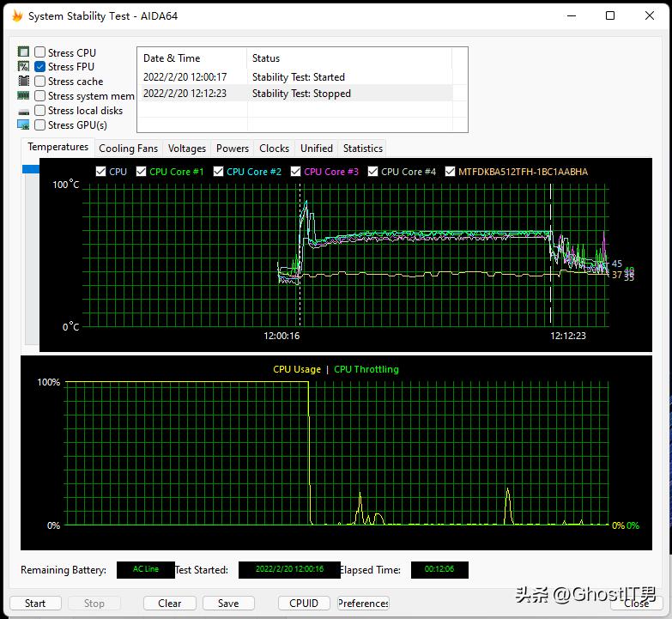Click the FPU icon beside Stress FPU

coord(23,67)
